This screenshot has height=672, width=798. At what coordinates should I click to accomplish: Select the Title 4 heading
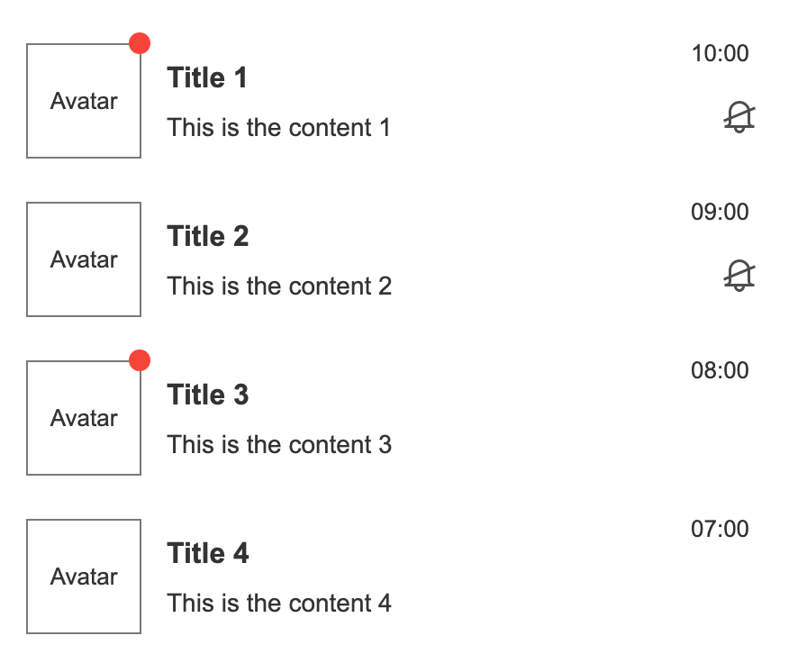pyautogui.click(x=208, y=553)
